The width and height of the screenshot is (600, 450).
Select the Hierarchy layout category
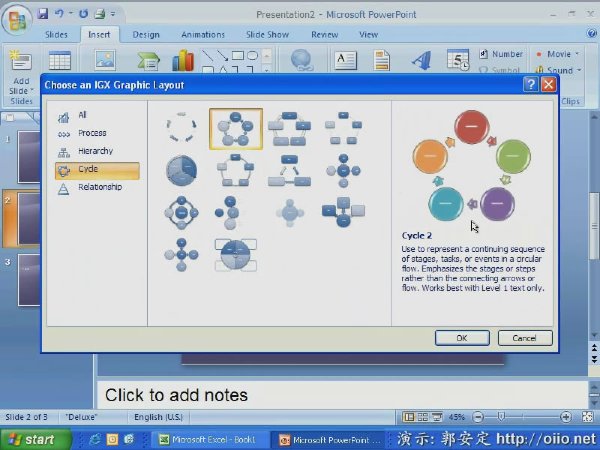97,151
